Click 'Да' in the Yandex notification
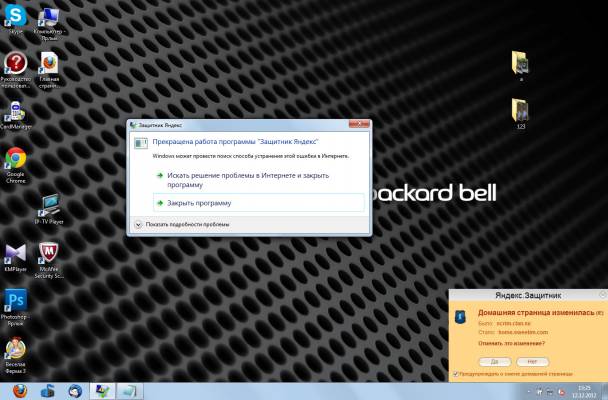 point(495,362)
